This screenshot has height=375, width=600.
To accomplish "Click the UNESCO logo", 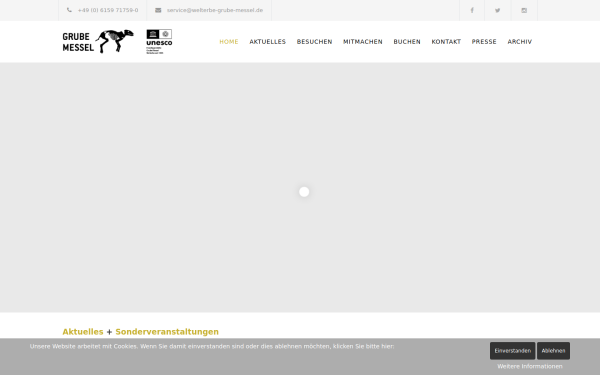I will (159, 41).
